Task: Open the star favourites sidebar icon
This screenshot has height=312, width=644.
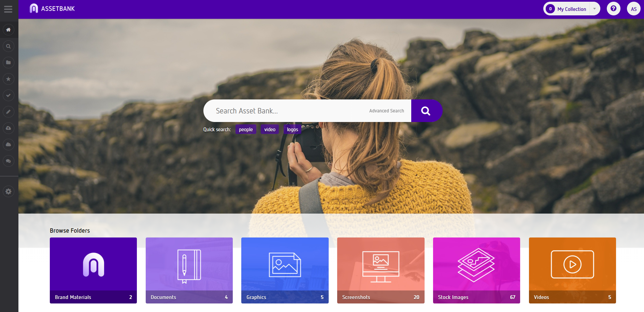Action: point(9,79)
